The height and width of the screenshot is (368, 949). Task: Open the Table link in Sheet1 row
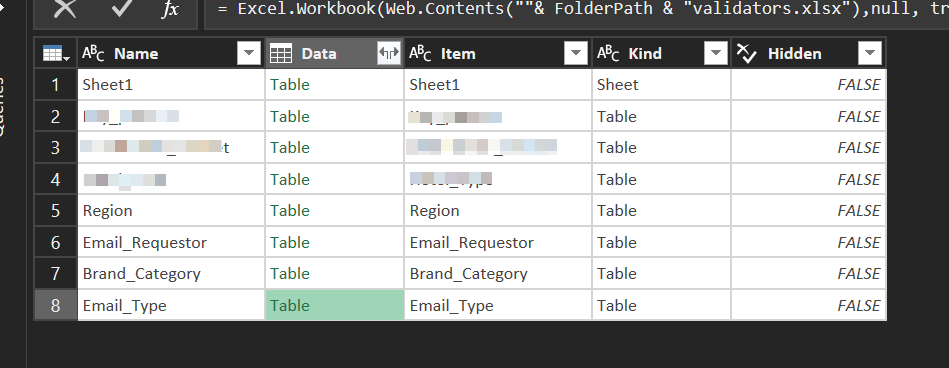click(290, 85)
